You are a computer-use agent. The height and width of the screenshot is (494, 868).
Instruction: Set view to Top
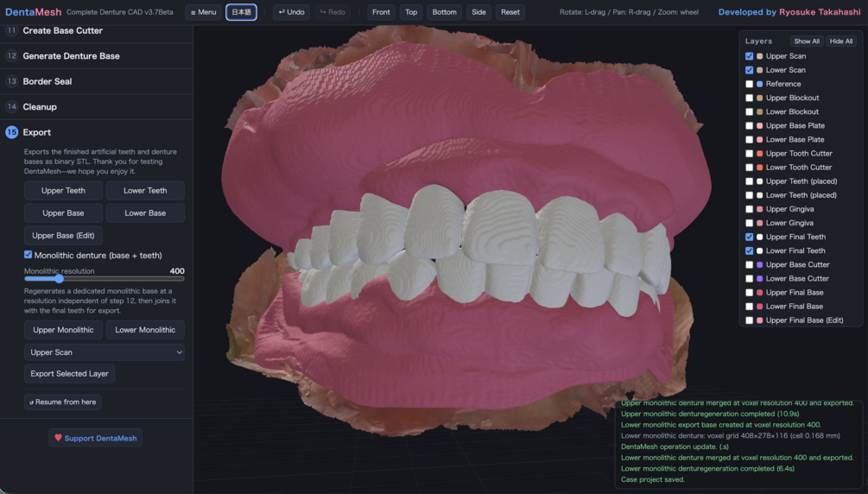(x=411, y=12)
